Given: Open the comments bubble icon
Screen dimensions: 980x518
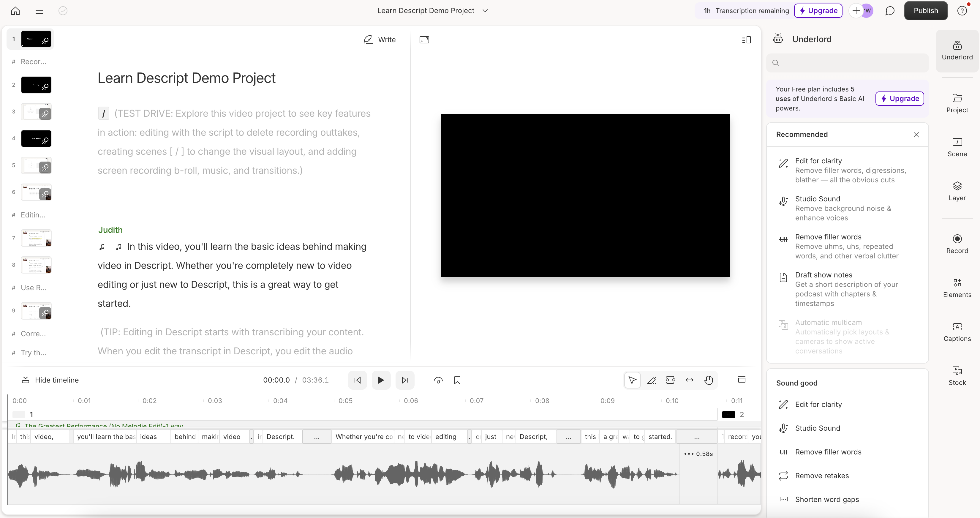Looking at the screenshot, I should tap(889, 11).
